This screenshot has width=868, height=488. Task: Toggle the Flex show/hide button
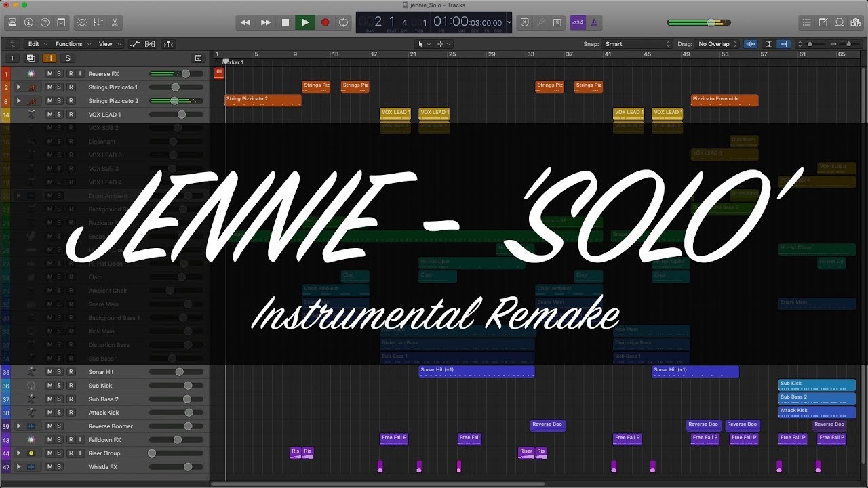150,44
